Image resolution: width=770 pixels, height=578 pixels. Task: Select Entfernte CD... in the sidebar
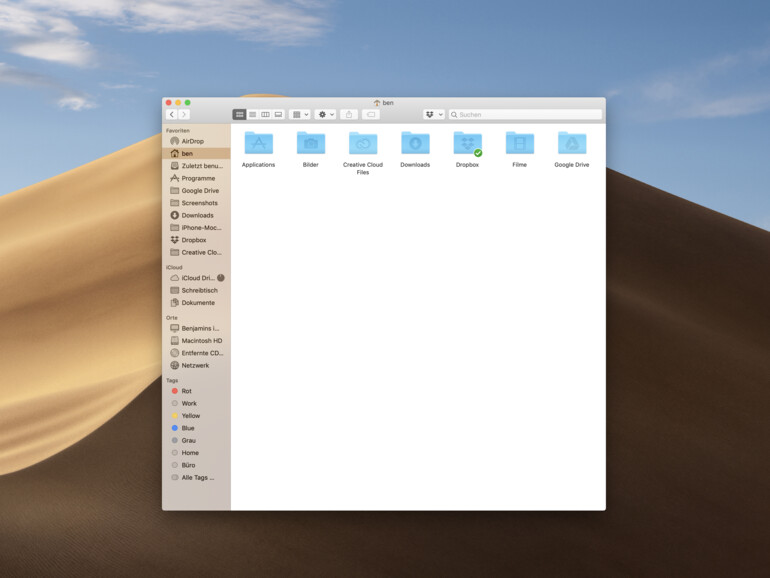(x=196, y=353)
